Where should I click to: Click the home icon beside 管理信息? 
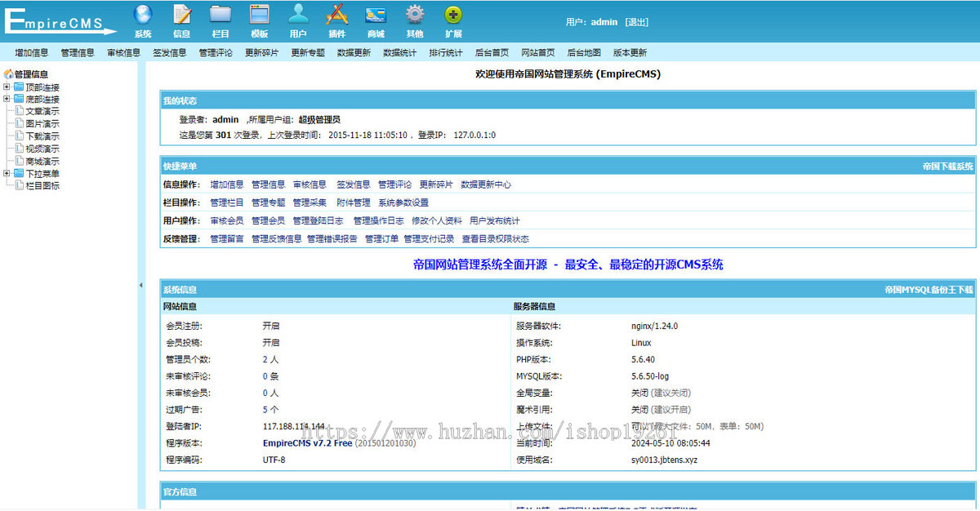[9, 74]
